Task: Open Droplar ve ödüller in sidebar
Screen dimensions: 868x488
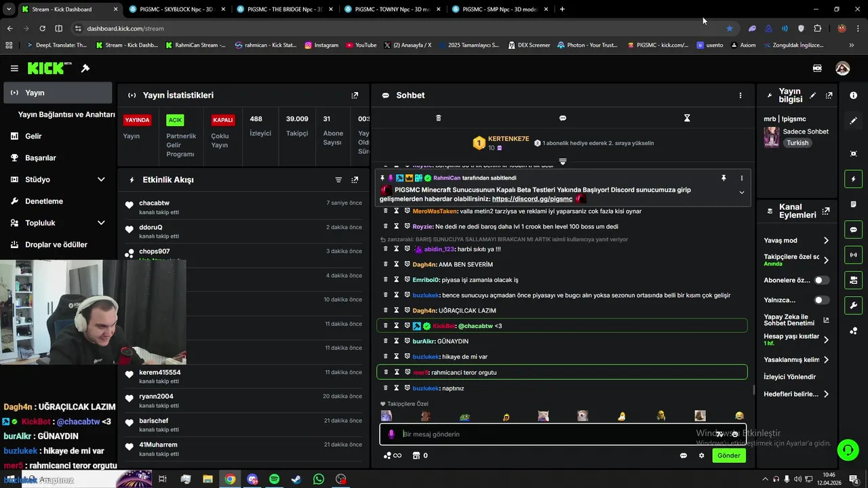Action: (x=58, y=245)
